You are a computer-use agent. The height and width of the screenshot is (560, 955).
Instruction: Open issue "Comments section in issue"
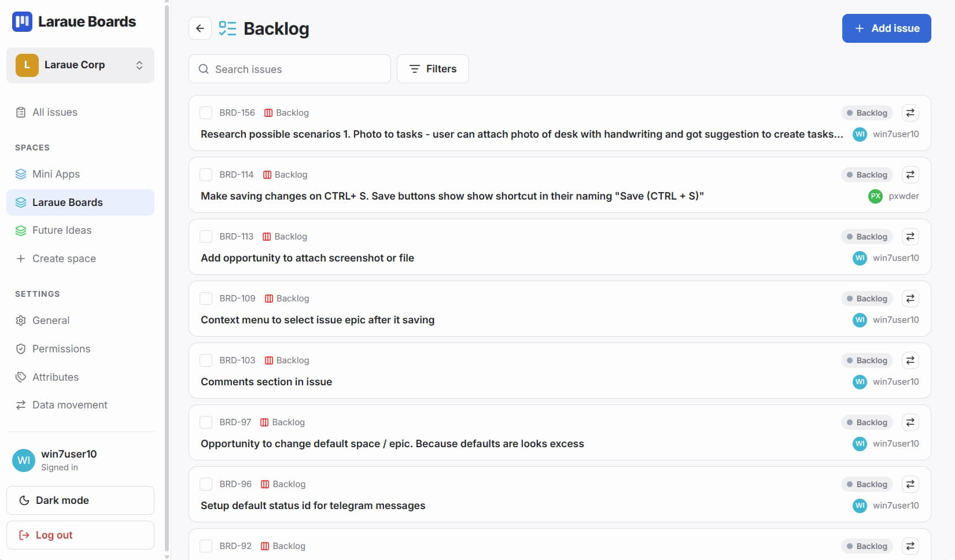click(266, 382)
